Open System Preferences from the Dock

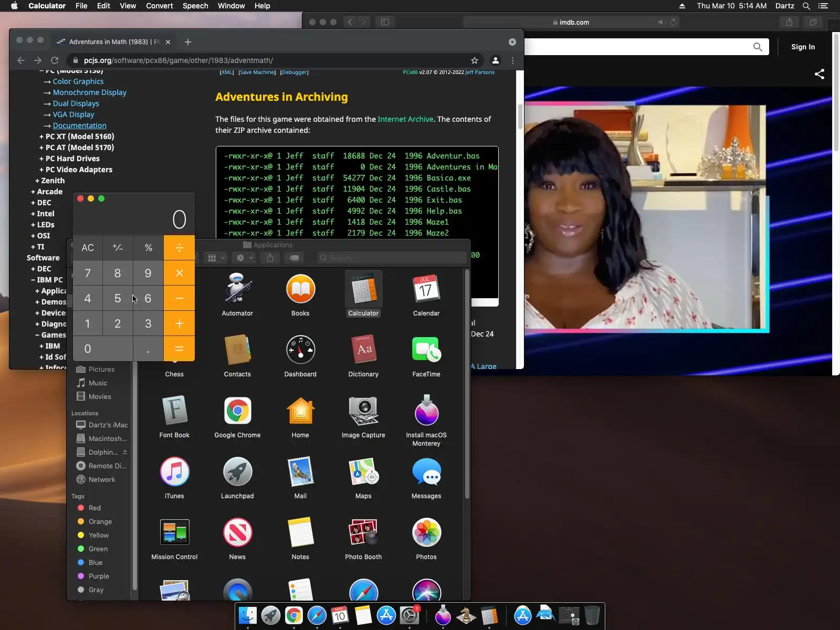(x=409, y=615)
